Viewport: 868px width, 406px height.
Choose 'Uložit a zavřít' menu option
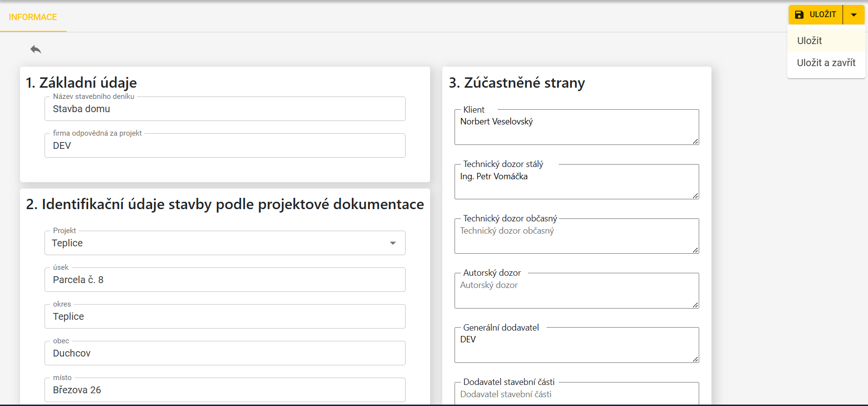click(x=826, y=63)
